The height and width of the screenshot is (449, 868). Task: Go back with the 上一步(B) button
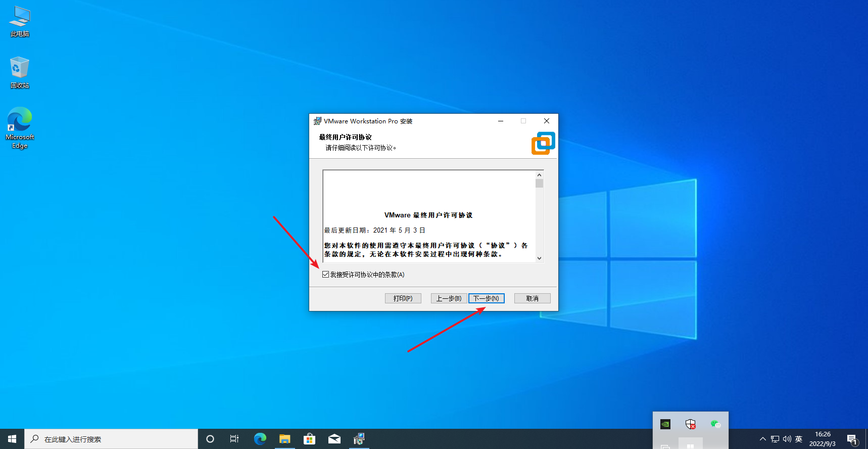click(x=449, y=298)
